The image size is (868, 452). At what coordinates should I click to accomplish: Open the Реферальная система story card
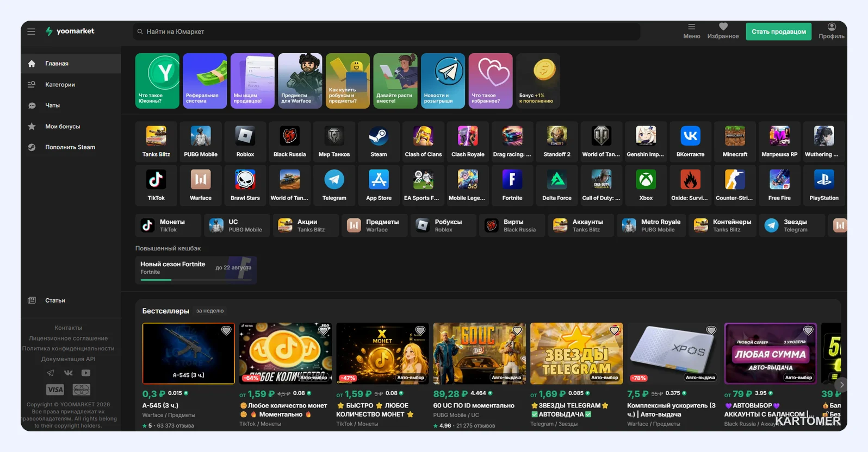point(205,81)
